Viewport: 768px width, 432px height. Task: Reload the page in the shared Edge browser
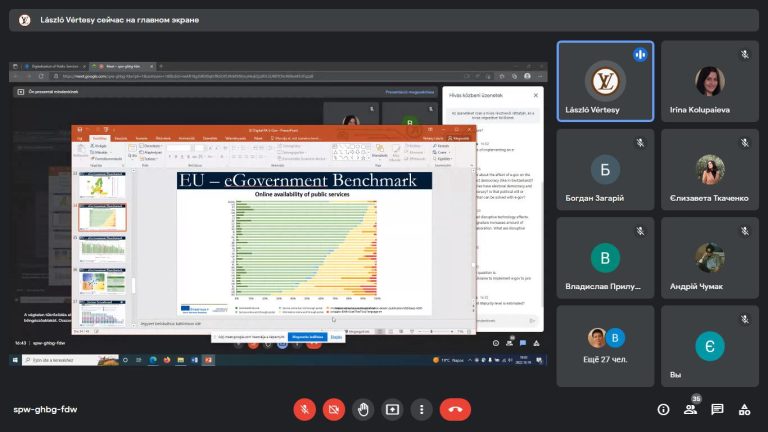pos(41,76)
